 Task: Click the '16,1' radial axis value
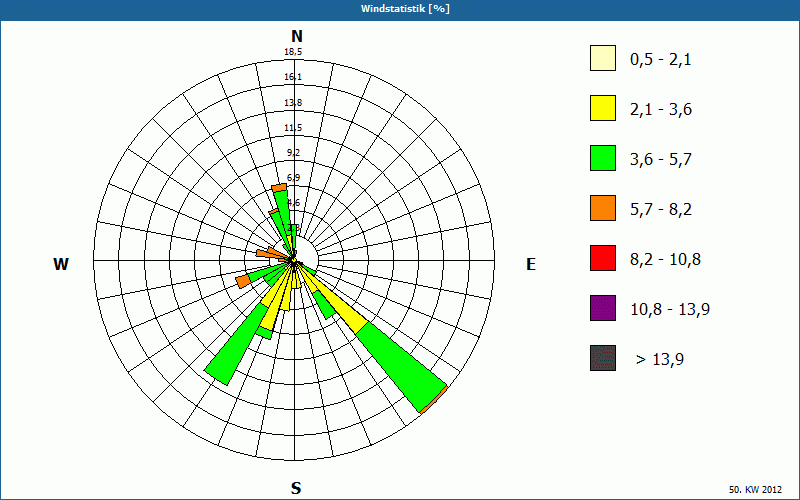pyautogui.click(x=293, y=77)
